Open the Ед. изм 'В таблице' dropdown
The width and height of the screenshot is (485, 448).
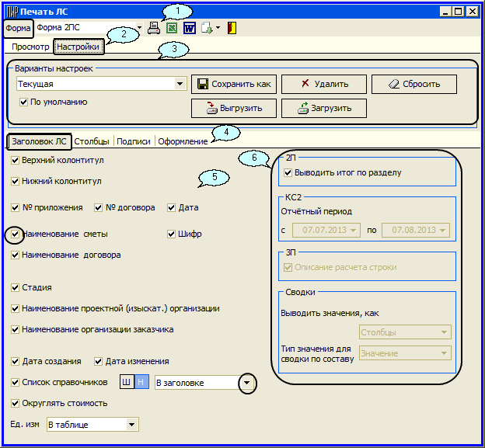click(x=131, y=424)
